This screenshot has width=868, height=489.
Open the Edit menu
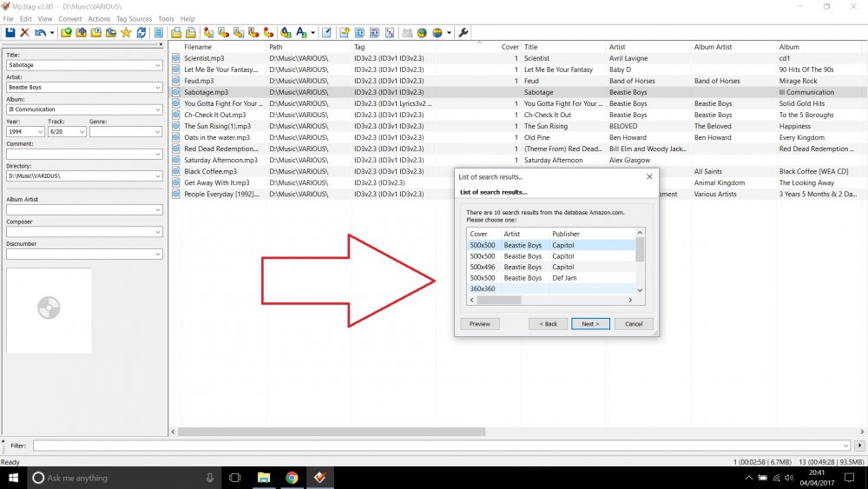(26, 19)
